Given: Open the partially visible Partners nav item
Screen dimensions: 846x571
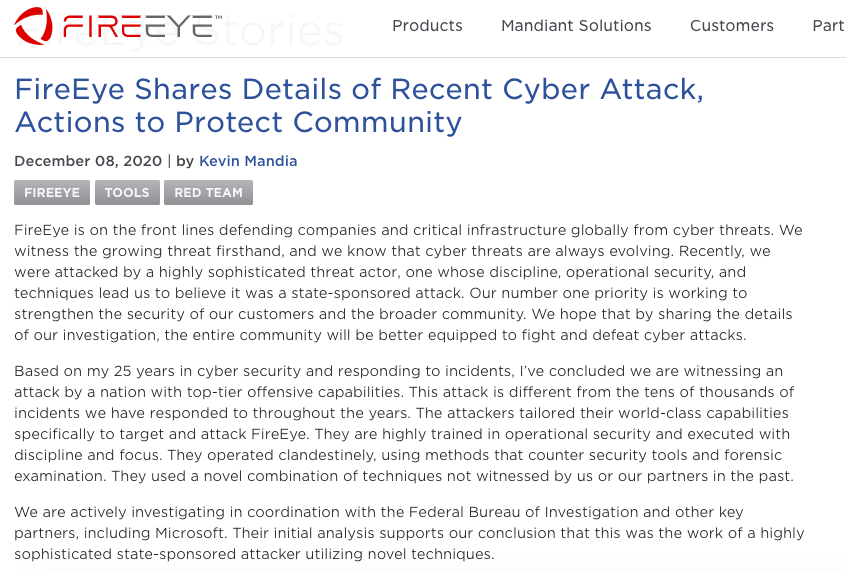Looking at the screenshot, I should (x=829, y=26).
